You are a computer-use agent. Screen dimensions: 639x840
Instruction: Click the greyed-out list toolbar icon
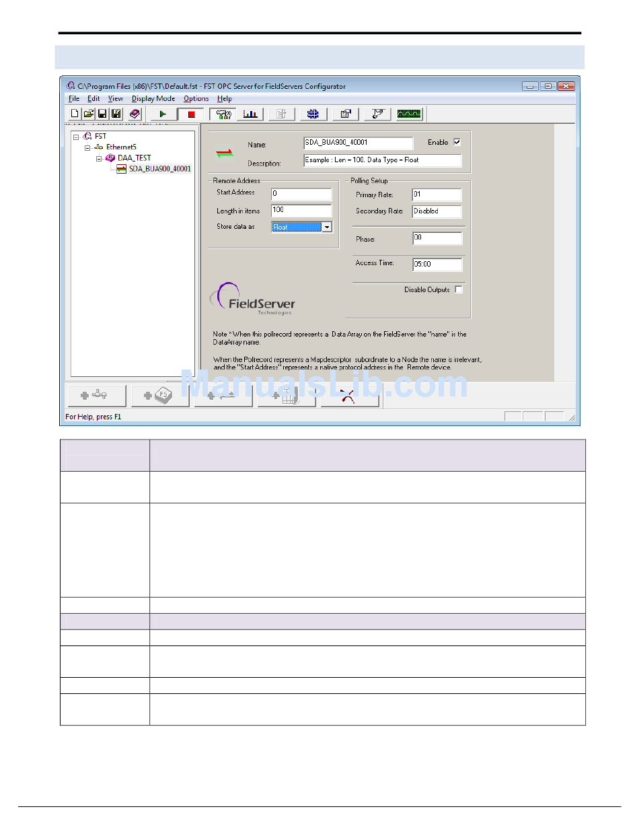[x=281, y=114]
